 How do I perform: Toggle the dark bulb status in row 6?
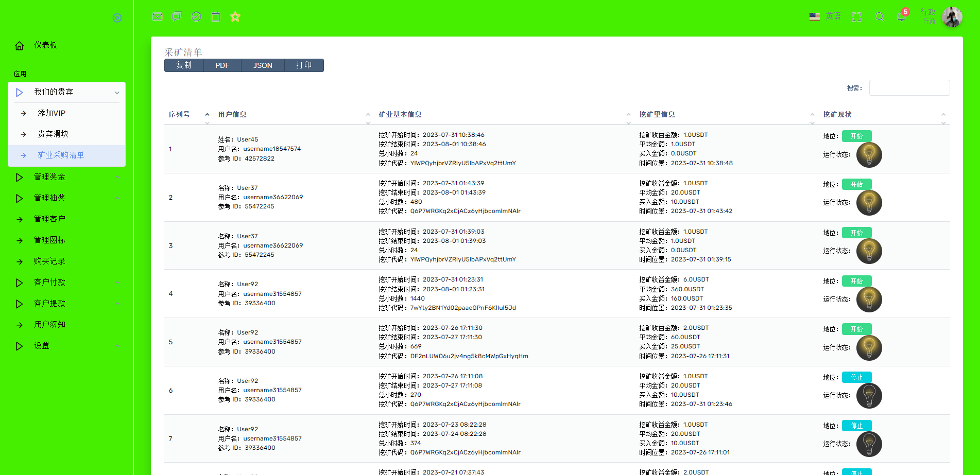pos(869,396)
